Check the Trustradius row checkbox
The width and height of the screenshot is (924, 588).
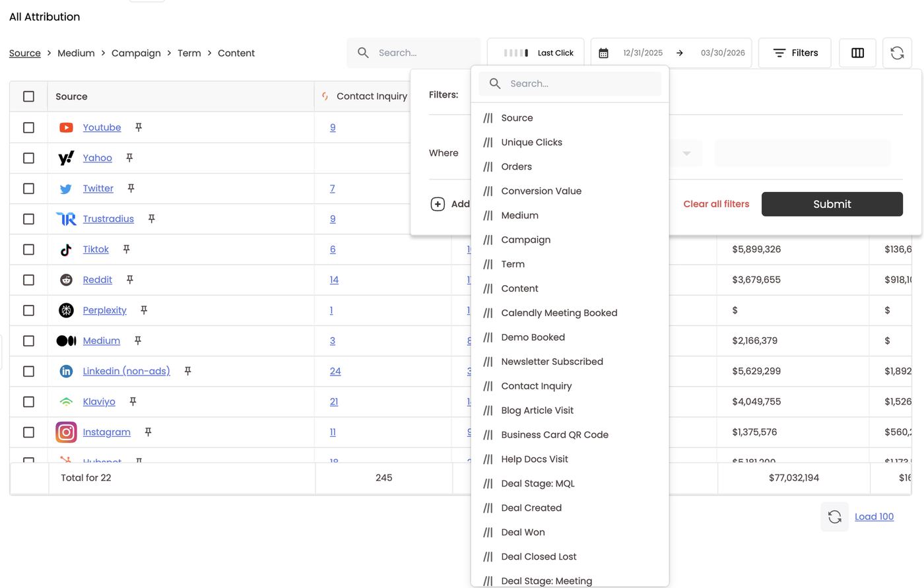point(28,218)
